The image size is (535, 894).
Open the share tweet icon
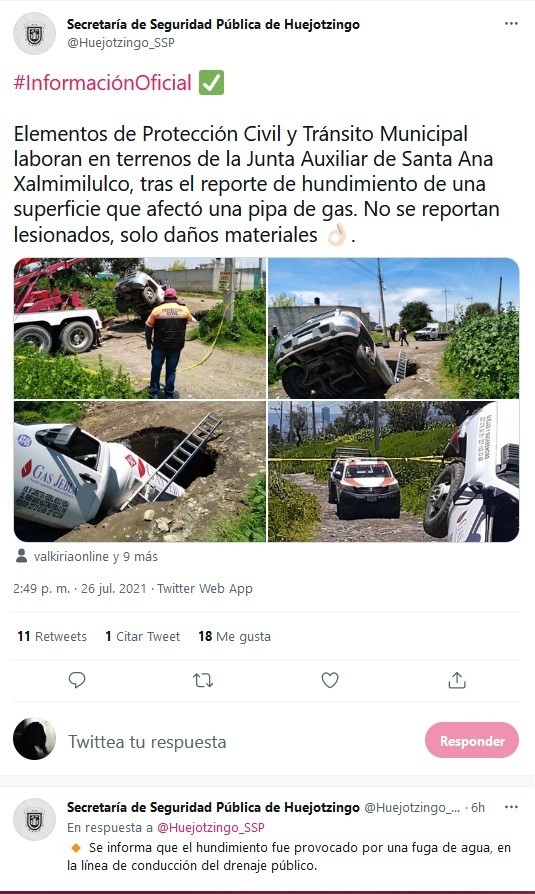coord(457,680)
